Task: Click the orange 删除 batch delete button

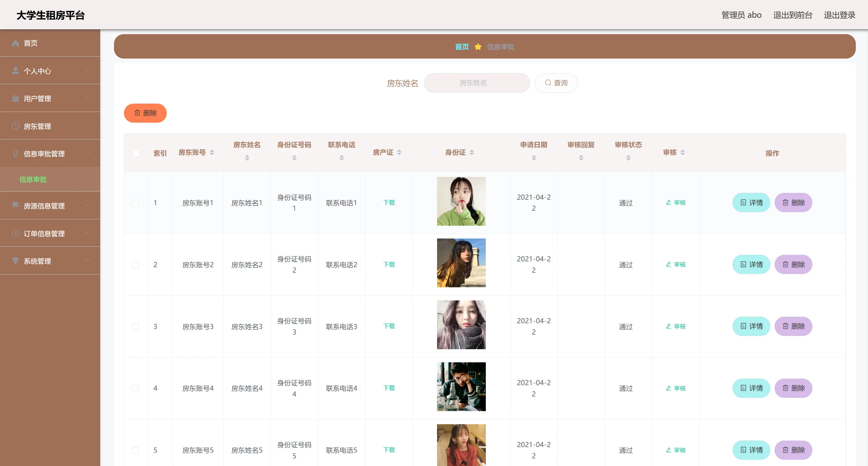Action: click(145, 113)
